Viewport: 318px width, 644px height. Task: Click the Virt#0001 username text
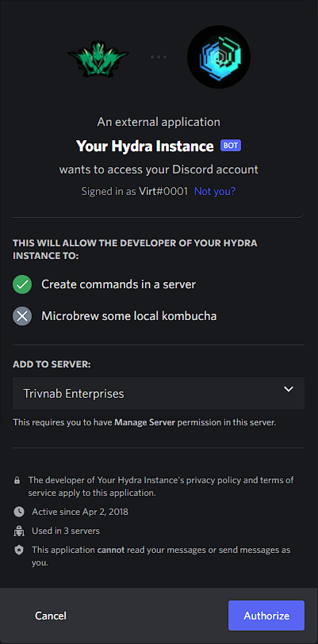pyautogui.click(x=163, y=191)
